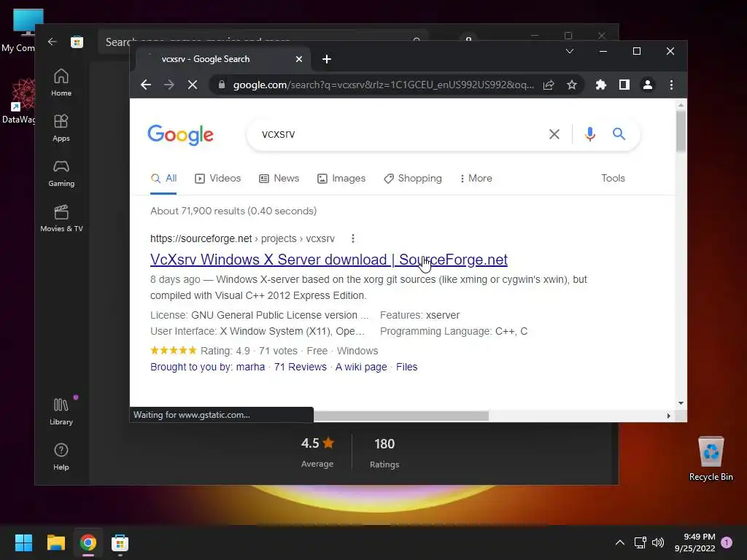Click Microsoft Store back arrow

pyautogui.click(x=53, y=42)
